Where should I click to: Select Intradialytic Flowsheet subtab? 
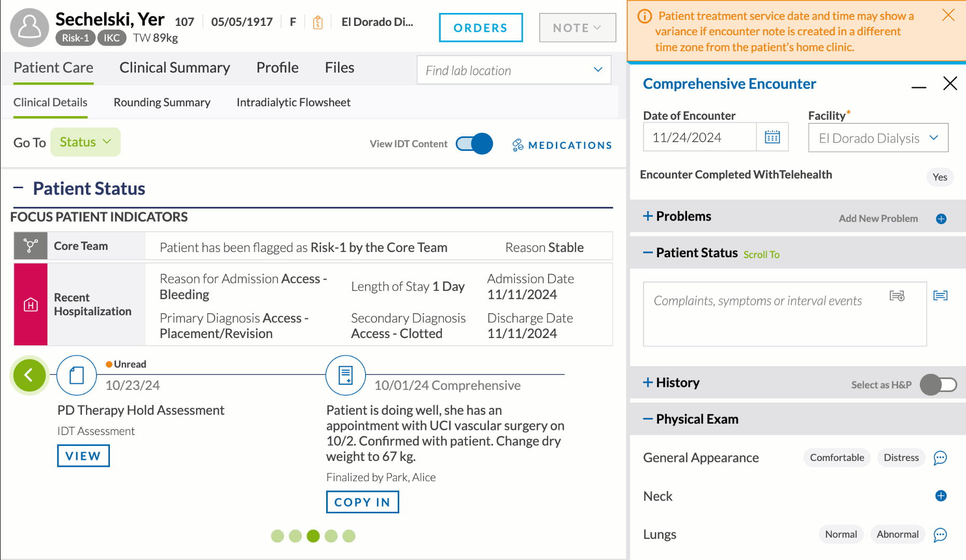[x=293, y=102]
